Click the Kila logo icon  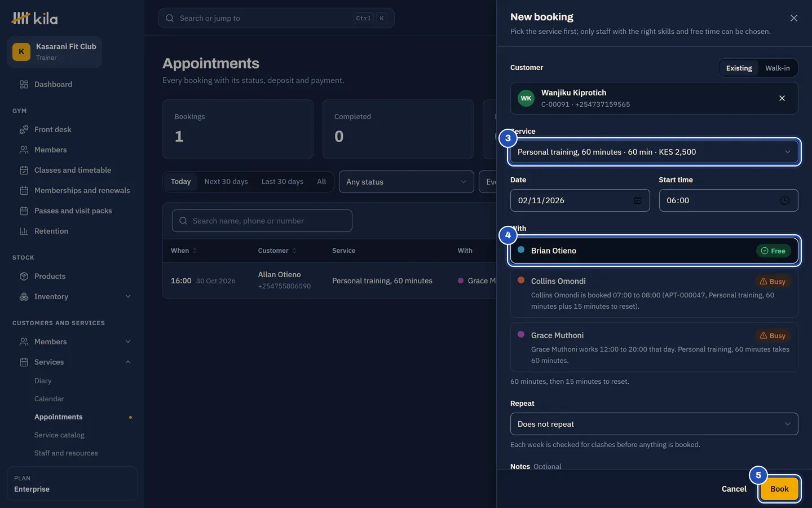coord(21,18)
